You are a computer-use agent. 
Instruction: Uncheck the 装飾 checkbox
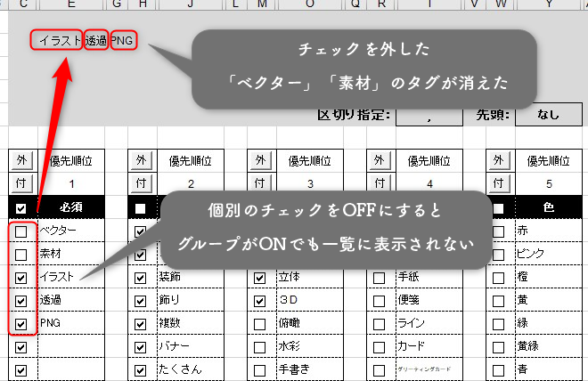pos(140,278)
